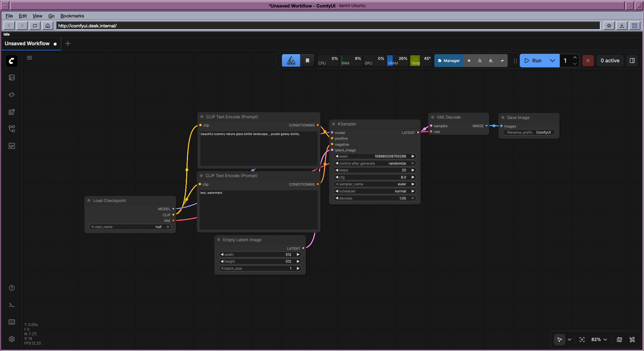Select the Unsaved Workflow tab
Image resolution: width=644 pixels, height=351 pixels.
coord(31,43)
